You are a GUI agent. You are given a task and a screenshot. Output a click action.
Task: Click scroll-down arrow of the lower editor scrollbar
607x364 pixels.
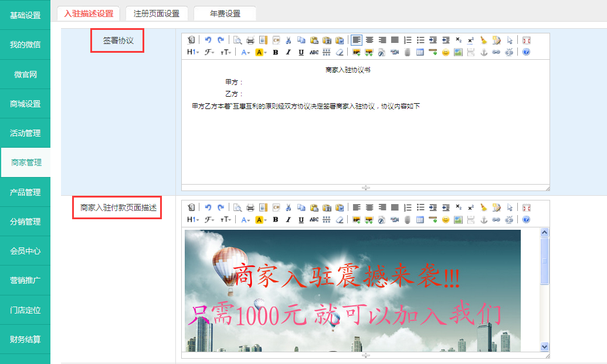tap(544, 346)
